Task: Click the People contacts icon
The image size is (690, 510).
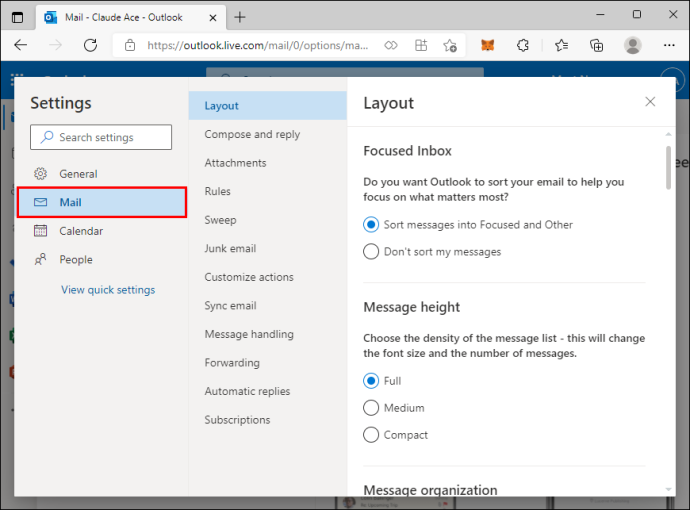Action: tap(40, 260)
